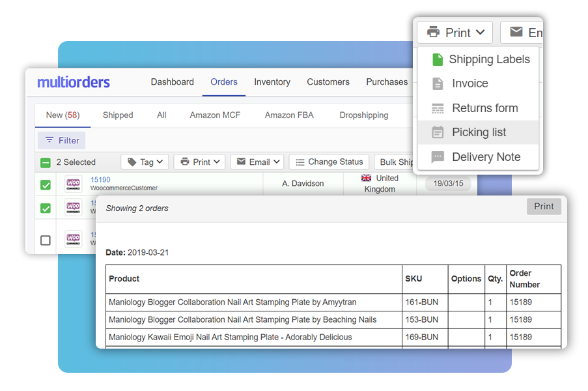
Task: Click the Beaching Nails product row
Action: click(333, 320)
